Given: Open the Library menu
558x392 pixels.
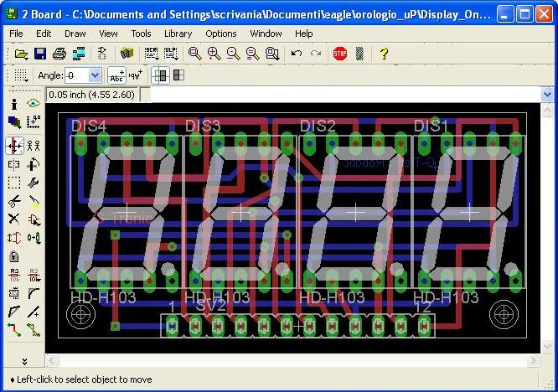Looking at the screenshot, I should [x=178, y=34].
